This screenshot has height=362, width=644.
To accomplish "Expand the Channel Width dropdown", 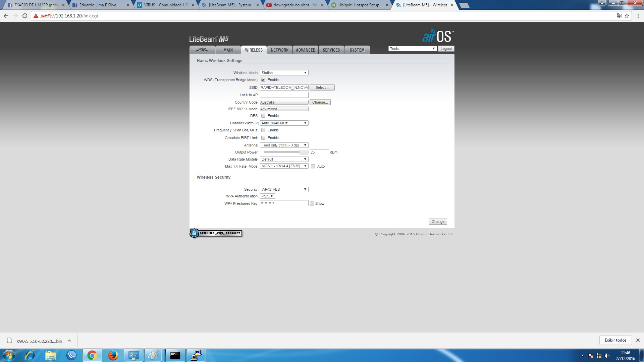I will (284, 123).
